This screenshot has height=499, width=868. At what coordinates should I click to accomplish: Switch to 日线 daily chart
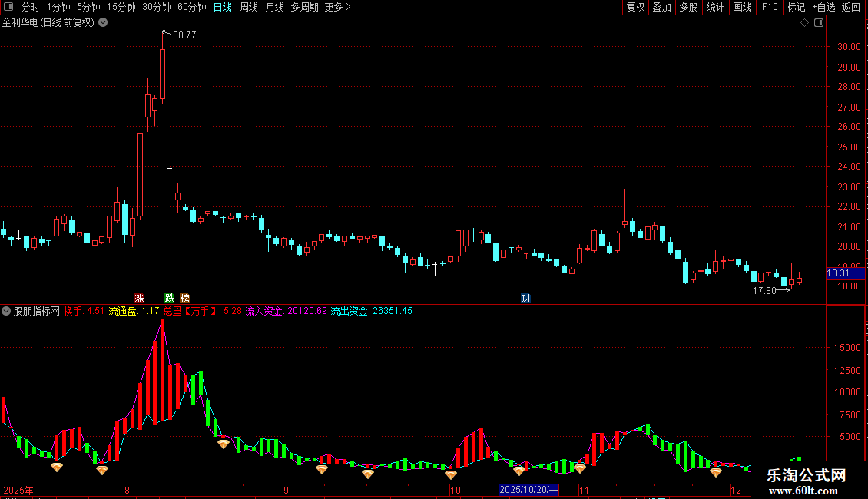point(223,7)
